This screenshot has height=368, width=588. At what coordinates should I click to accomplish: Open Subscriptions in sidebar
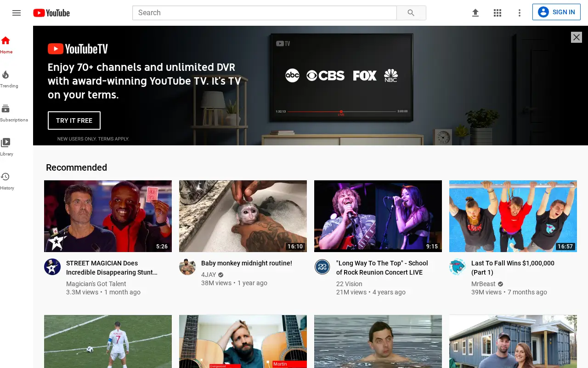[14, 113]
